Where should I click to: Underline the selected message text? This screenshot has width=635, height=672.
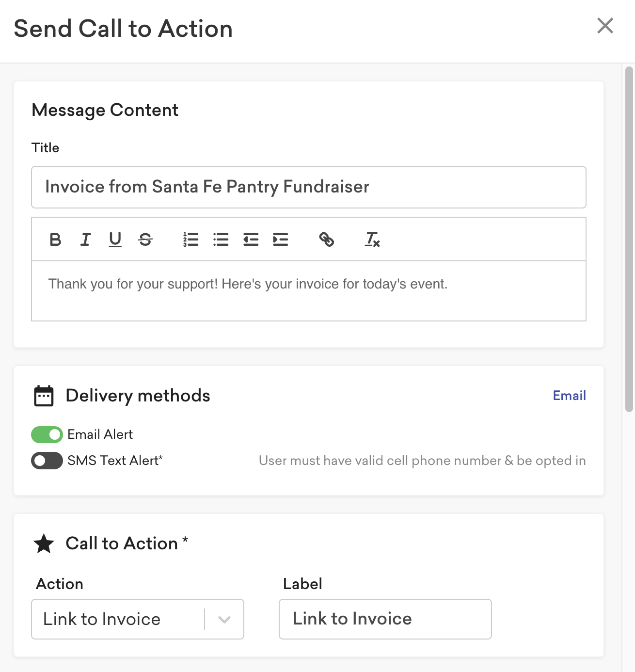point(115,240)
